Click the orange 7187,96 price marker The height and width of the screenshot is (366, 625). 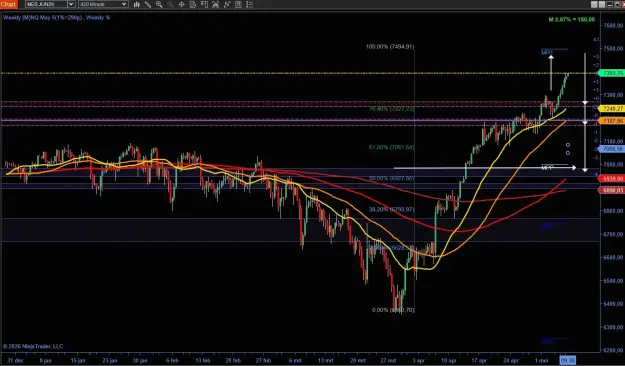pos(612,120)
